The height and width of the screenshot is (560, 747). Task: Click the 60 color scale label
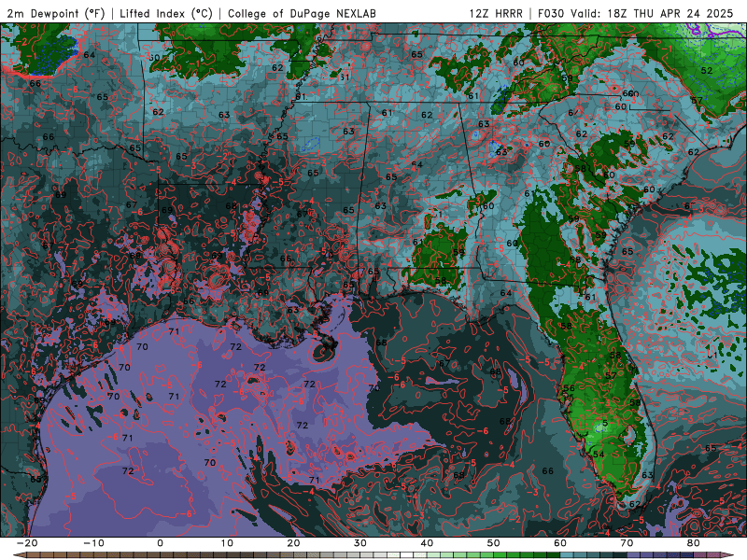point(560,543)
